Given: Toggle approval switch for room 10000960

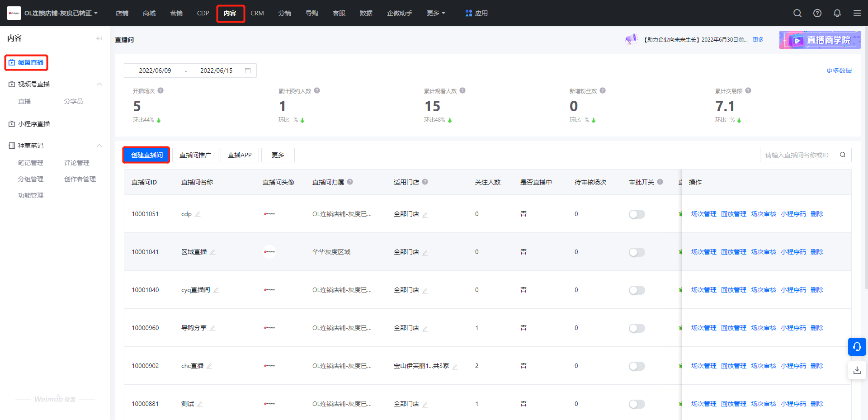Looking at the screenshot, I should coord(637,328).
